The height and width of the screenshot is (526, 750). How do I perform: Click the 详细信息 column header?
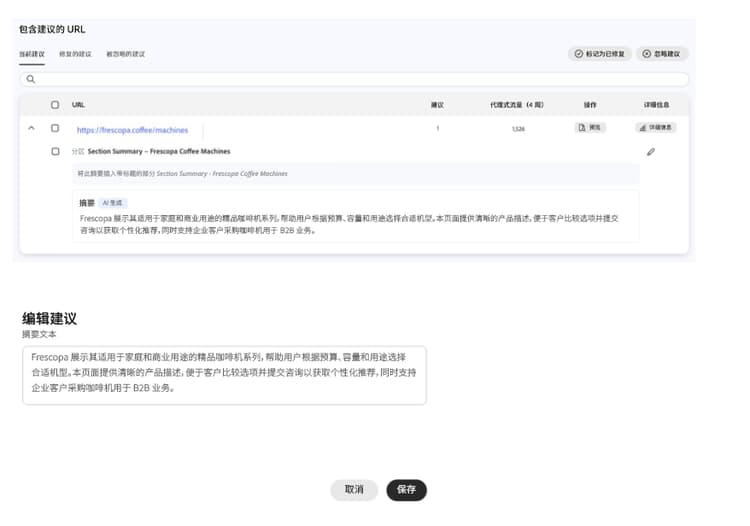(x=656, y=105)
